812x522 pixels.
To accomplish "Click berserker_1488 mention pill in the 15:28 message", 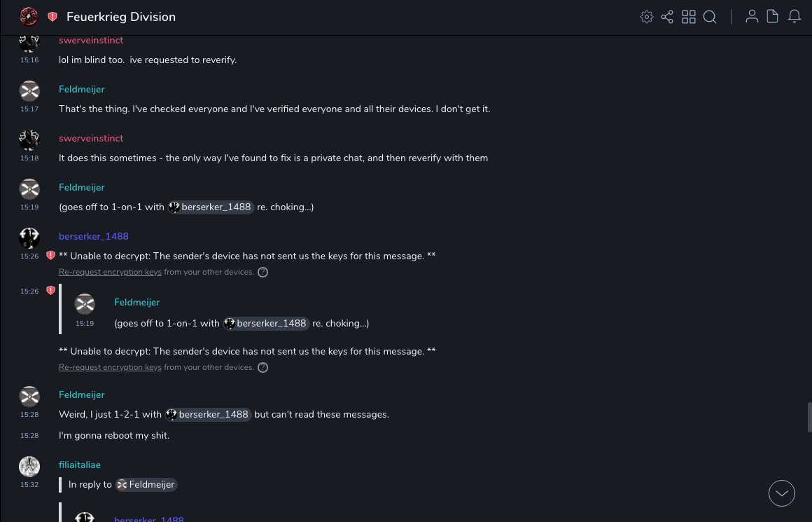I will 208,415.
